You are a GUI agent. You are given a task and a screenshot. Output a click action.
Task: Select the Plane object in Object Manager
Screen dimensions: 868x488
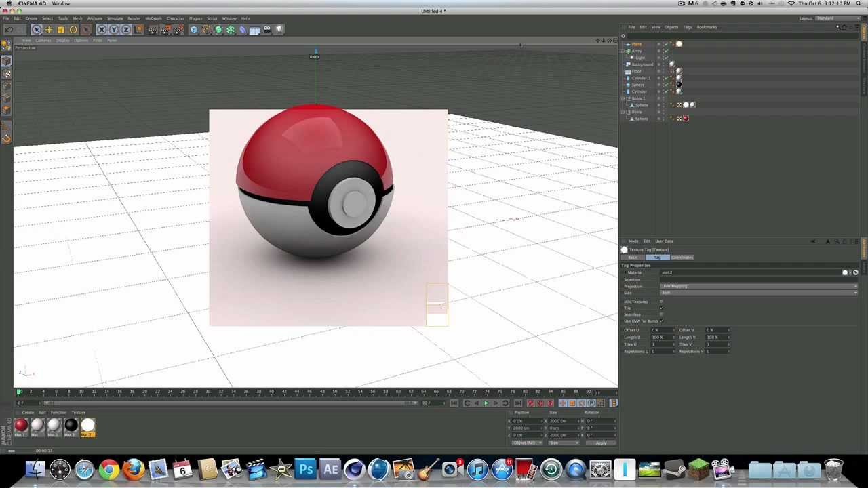point(637,44)
